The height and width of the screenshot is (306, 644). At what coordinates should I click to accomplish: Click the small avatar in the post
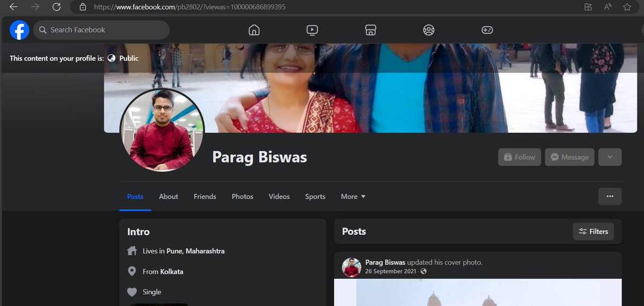[352, 266]
